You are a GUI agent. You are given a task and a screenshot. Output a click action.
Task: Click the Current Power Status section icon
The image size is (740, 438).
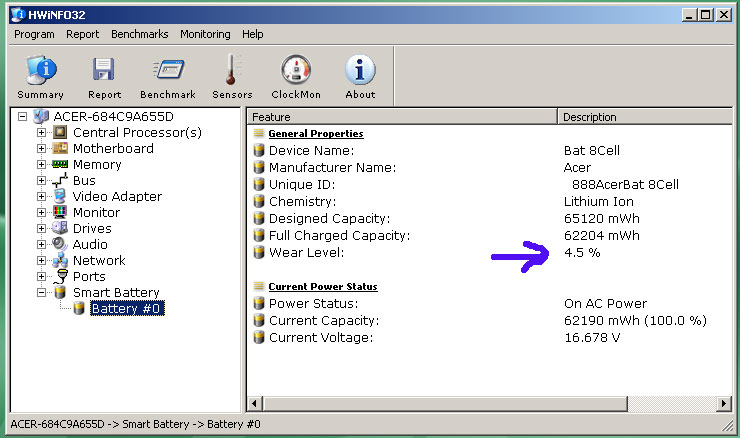(258, 286)
